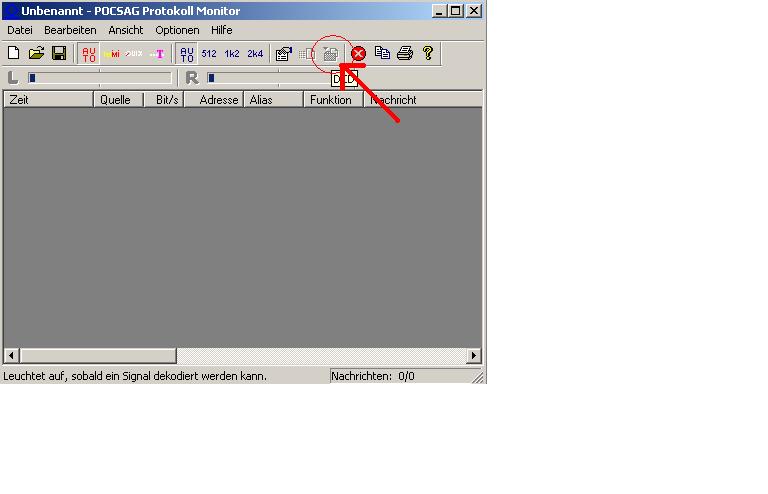Viewport: 768px width, 494px height.
Task: Open the properties settings icon
Action: [283, 54]
